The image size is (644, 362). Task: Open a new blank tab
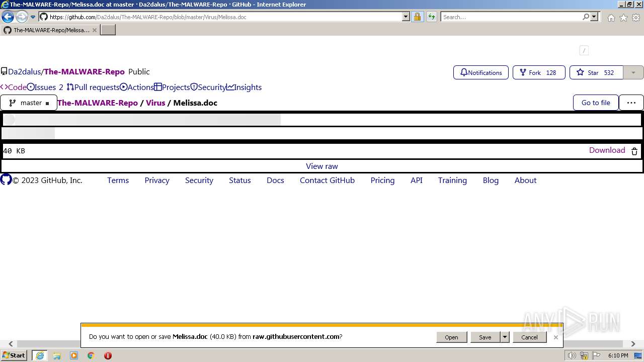[x=108, y=30]
